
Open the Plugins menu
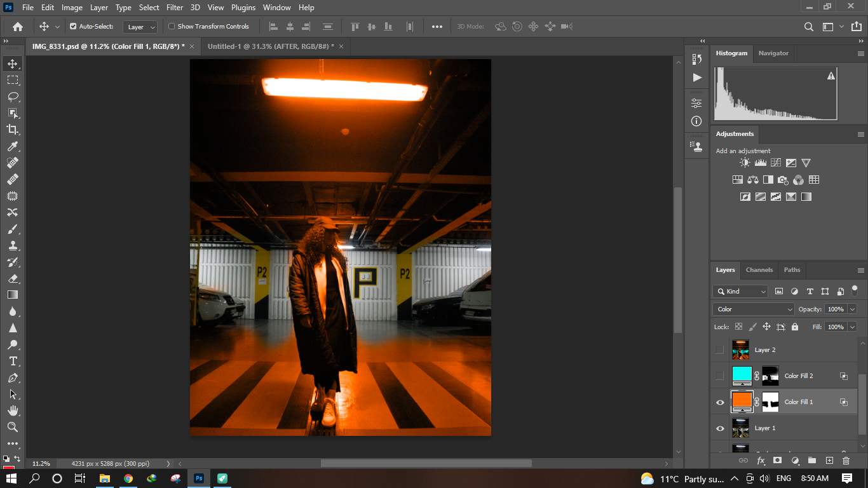(x=243, y=8)
